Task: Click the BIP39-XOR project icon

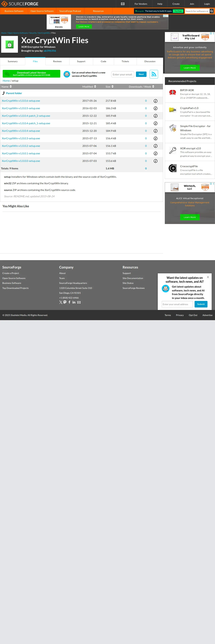Action: pos(172,92)
